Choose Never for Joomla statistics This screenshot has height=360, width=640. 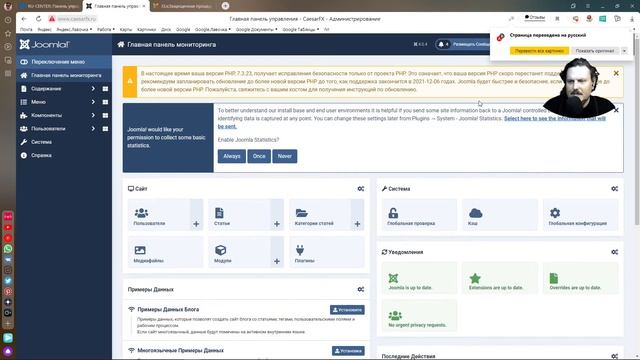pos(284,156)
